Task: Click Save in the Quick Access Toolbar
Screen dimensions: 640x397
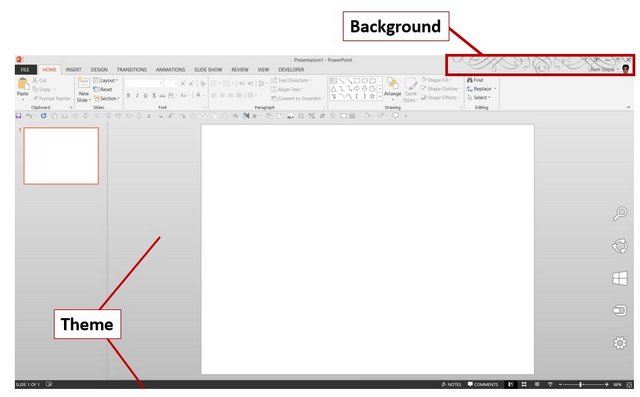Action: pos(18,116)
